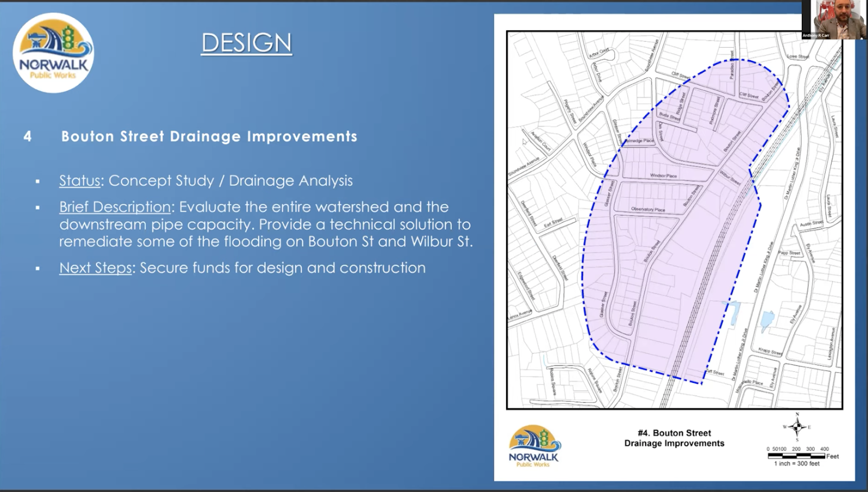
Task: Click the Bouton Street Drainage Improvements title
Action: point(209,136)
